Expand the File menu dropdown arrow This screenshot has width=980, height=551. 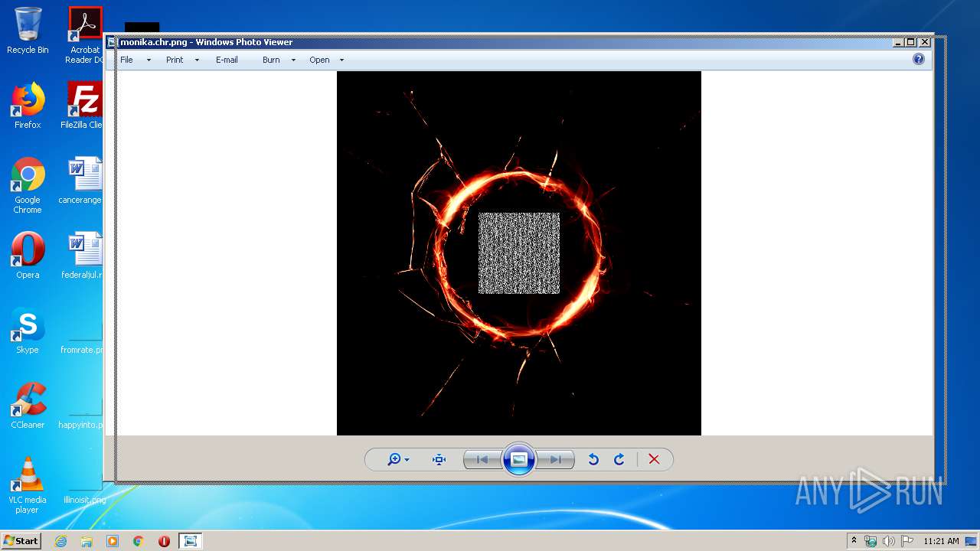pyautogui.click(x=149, y=60)
